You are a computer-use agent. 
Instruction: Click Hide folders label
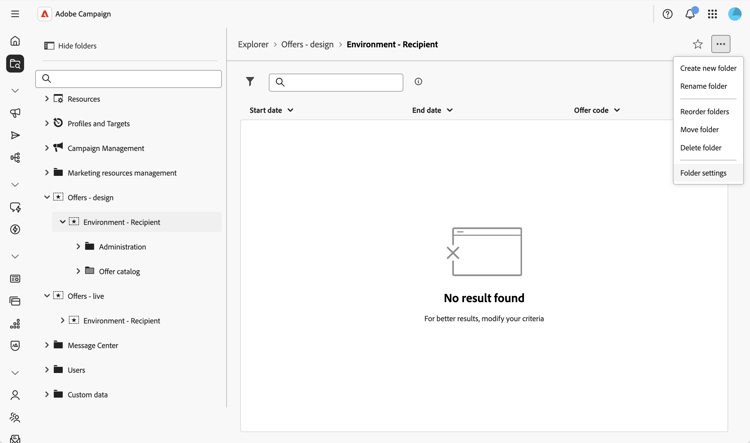pyautogui.click(x=77, y=46)
